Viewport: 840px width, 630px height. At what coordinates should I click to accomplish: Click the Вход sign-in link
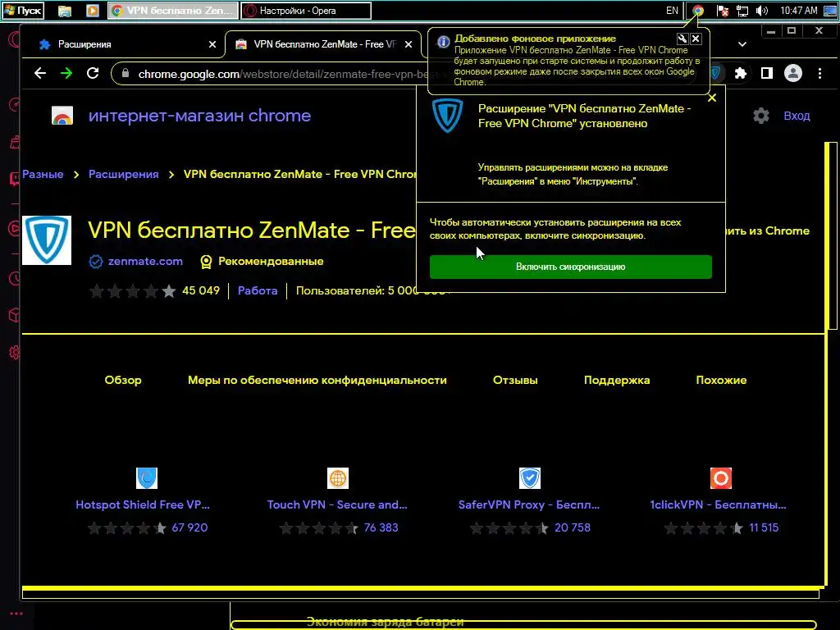pos(797,116)
